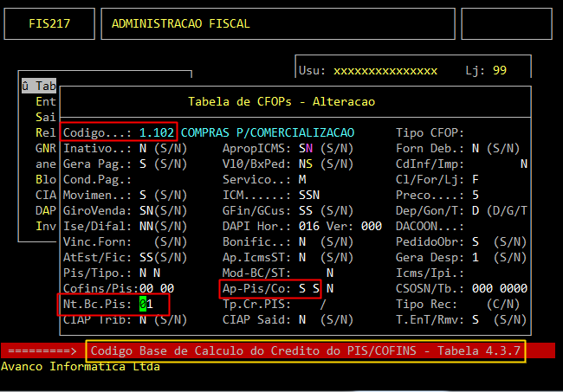Change the Movimen. S/N value

click(x=143, y=195)
